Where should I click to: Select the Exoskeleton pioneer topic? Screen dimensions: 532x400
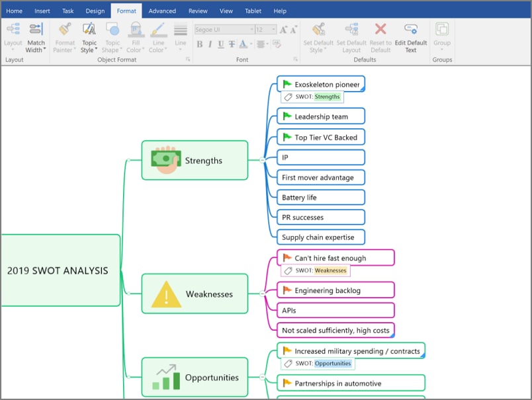pos(321,84)
